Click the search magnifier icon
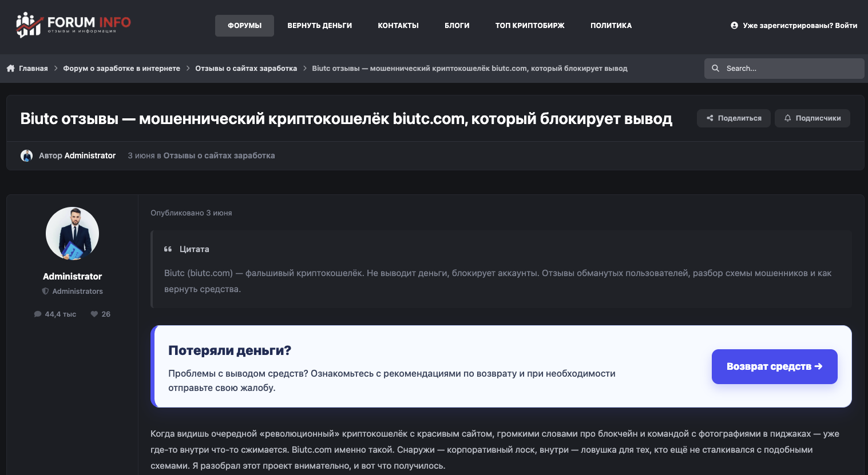The width and height of the screenshot is (868, 475). click(x=715, y=68)
